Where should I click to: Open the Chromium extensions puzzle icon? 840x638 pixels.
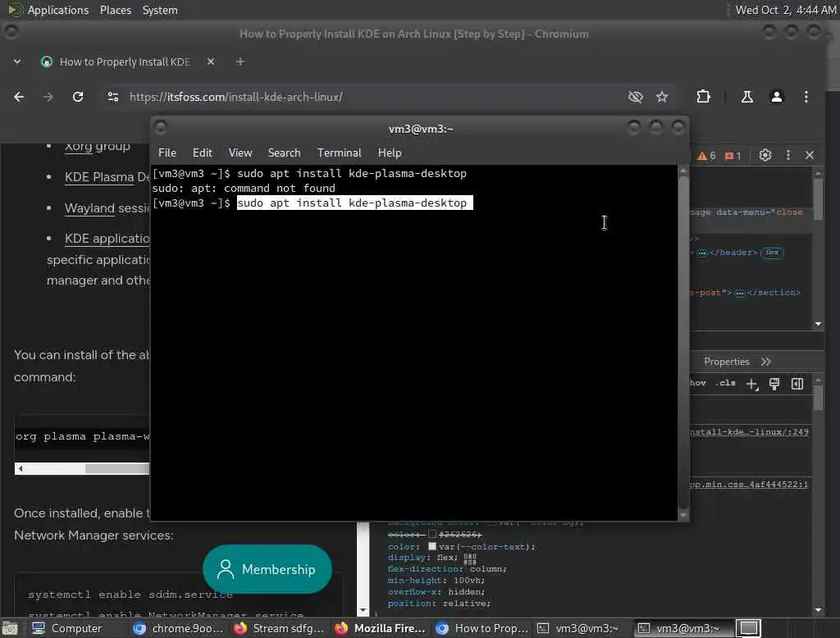pyautogui.click(x=703, y=97)
